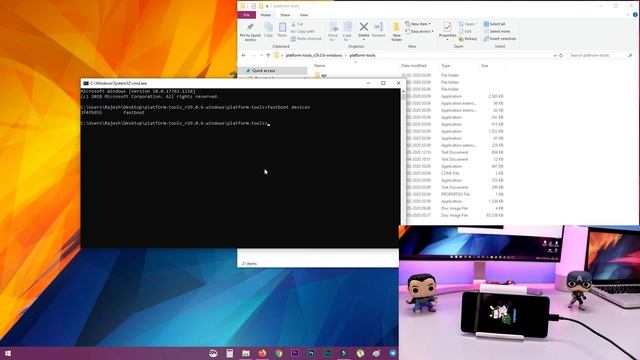Switch to the Share ribbon tab
This screenshot has width=640, height=360.
coord(285,15)
